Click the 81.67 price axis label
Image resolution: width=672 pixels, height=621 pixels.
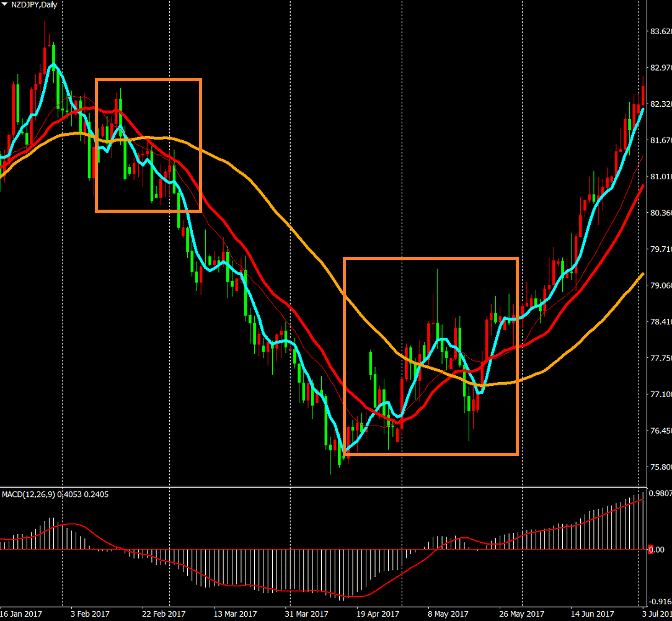pyautogui.click(x=661, y=140)
